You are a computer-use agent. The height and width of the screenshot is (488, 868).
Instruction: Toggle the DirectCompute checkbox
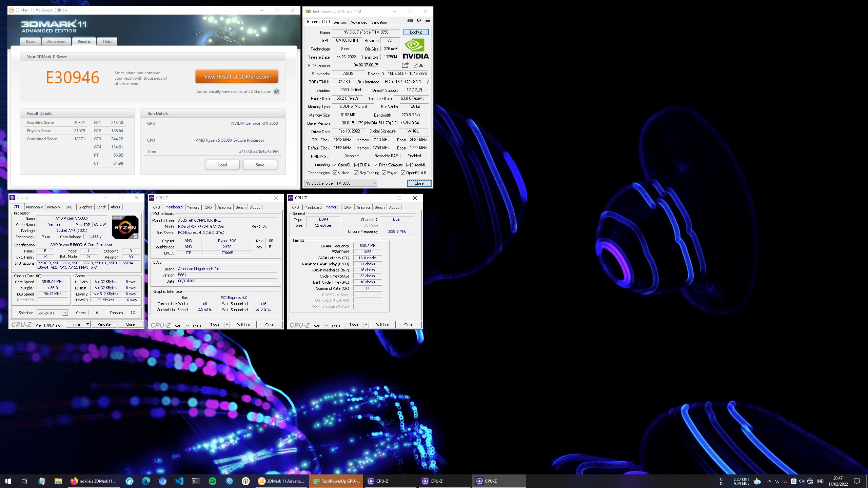pos(376,165)
